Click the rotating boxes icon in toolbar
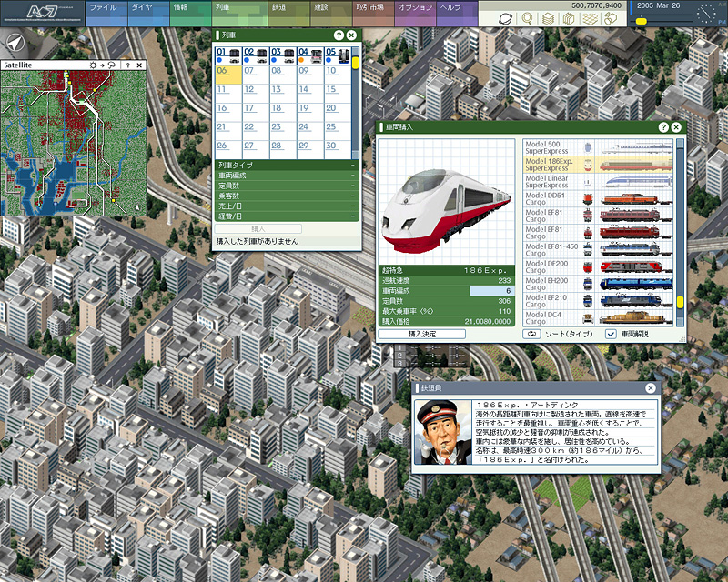The width and height of the screenshot is (728, 582). pos(611,18)
